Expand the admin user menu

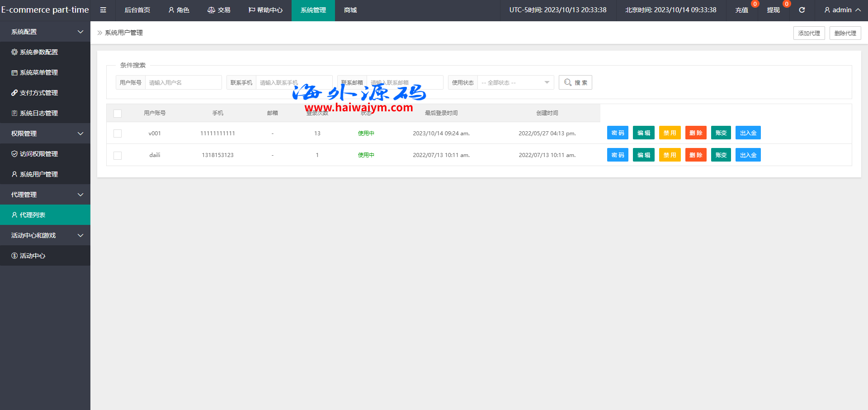(842, 10)
